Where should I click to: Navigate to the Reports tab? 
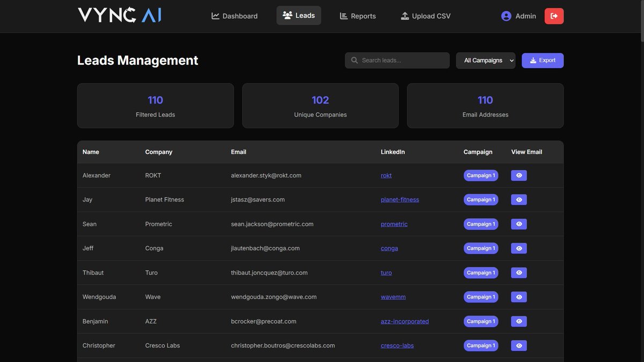coord(357,14)
